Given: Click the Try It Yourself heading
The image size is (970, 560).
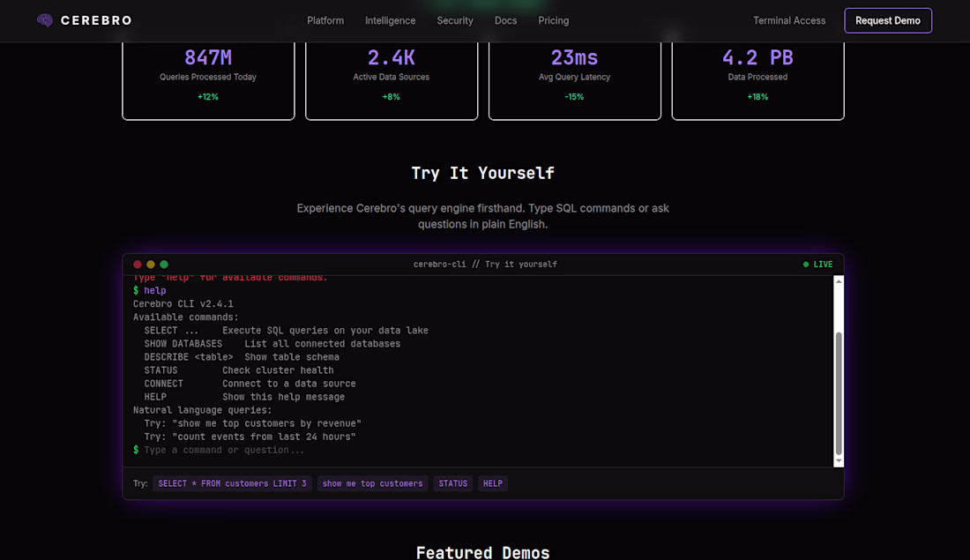Looking at the screenshot, I should coord(482,173).
